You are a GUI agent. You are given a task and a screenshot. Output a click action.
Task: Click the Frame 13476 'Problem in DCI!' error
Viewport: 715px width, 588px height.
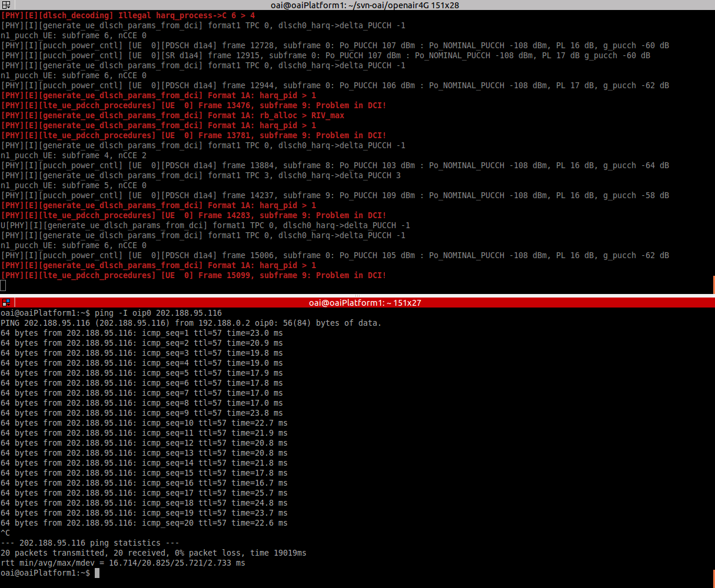click(x=193, y=105)
